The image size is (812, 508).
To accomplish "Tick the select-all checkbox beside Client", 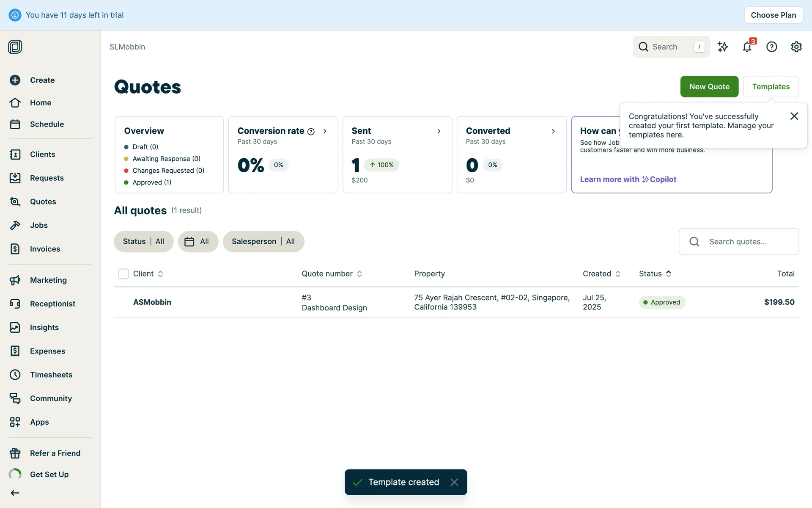I will 123,274.
